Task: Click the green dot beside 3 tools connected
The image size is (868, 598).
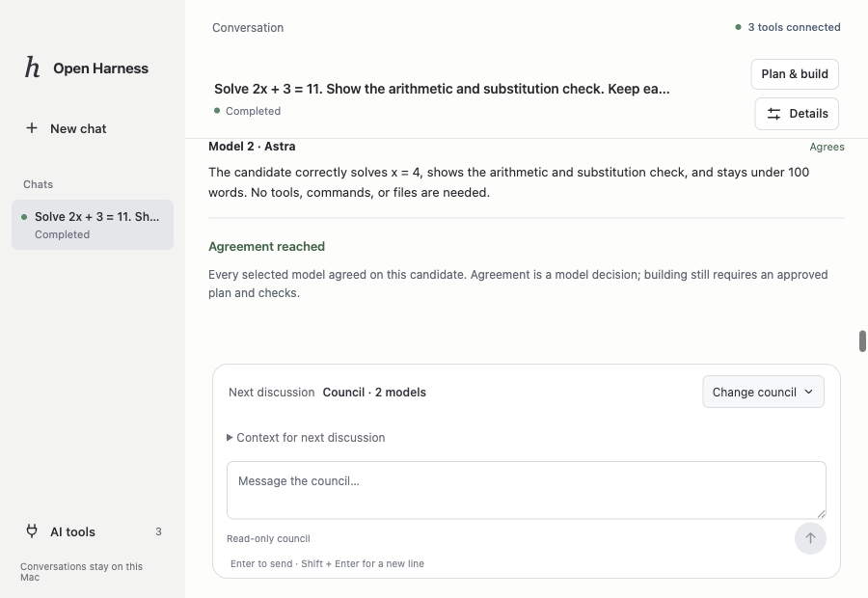Action: tap(738, 27)
